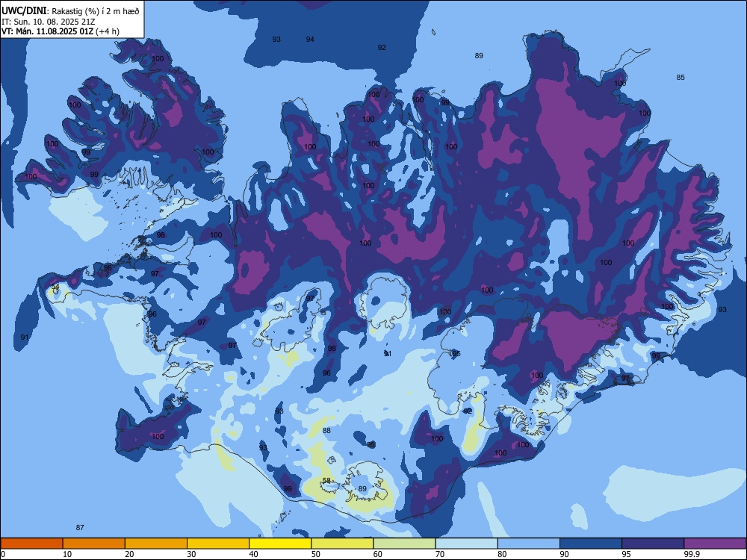This screenshot has width=747, height=560.
Task: Select the purple above-99.9 legend swatch
Action: pyautogui.click(x=715, y=544)
